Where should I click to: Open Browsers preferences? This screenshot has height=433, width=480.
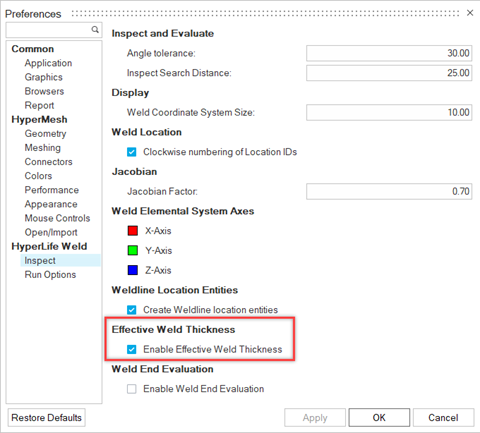pyautogui.click(x=44, y=91)
